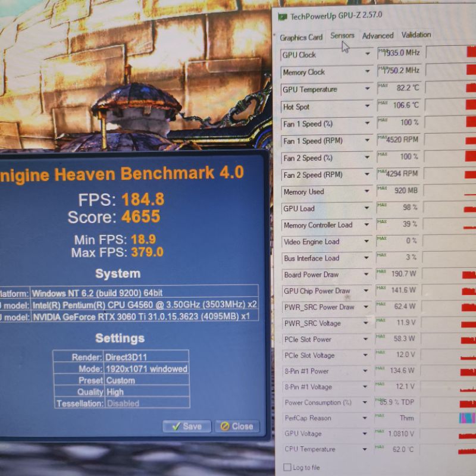Click the Direct3D11 render setting cell
This screenshot has width=476, height=476.
click(x=146, y=356)
